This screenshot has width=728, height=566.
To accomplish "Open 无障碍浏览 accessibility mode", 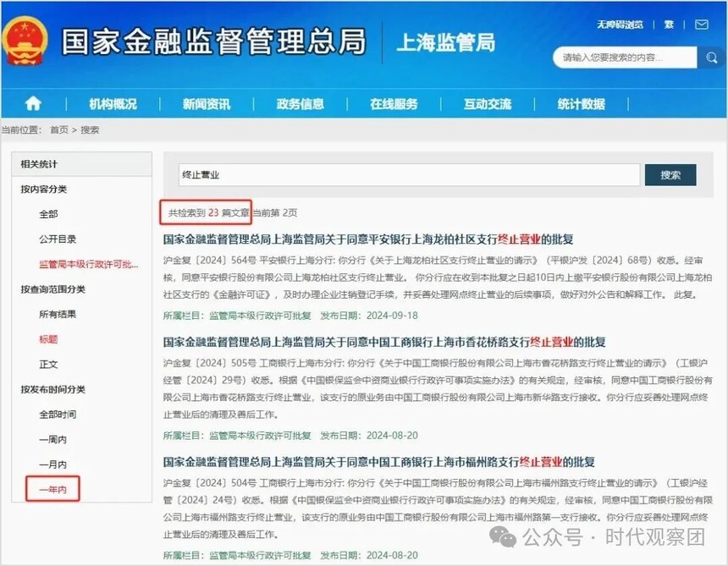I will pos(620,25).
